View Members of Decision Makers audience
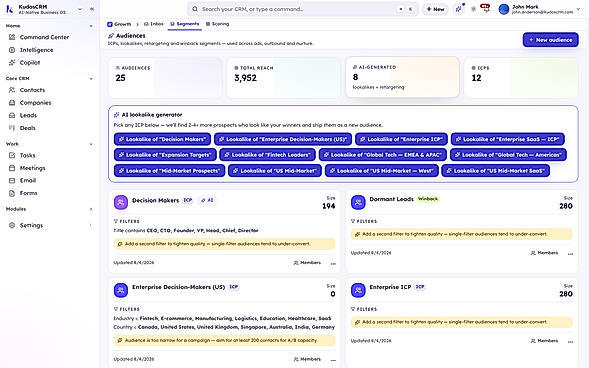Image resolution: width=589 pixels, height=368 pixels. [307, 263]
